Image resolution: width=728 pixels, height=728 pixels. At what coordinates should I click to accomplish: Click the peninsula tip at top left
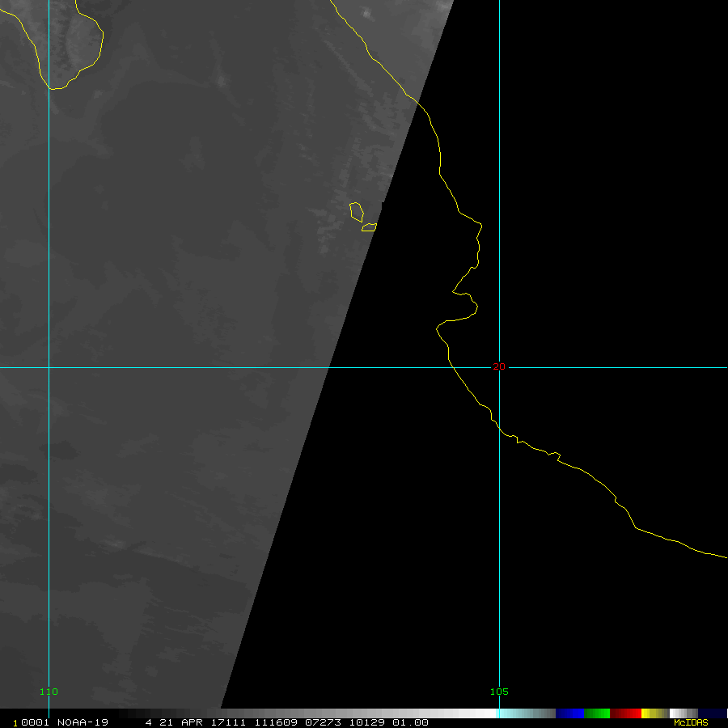point(51,88)
